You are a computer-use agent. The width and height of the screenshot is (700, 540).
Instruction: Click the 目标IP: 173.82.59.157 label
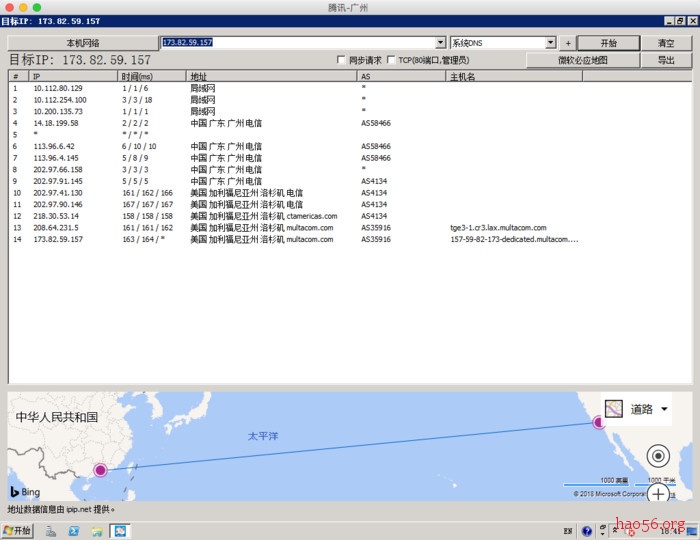(80, 60)
